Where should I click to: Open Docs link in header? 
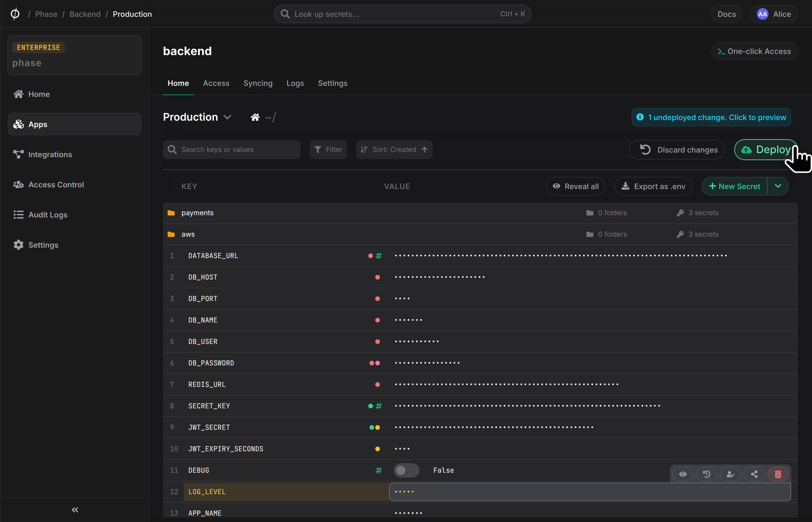726,14
